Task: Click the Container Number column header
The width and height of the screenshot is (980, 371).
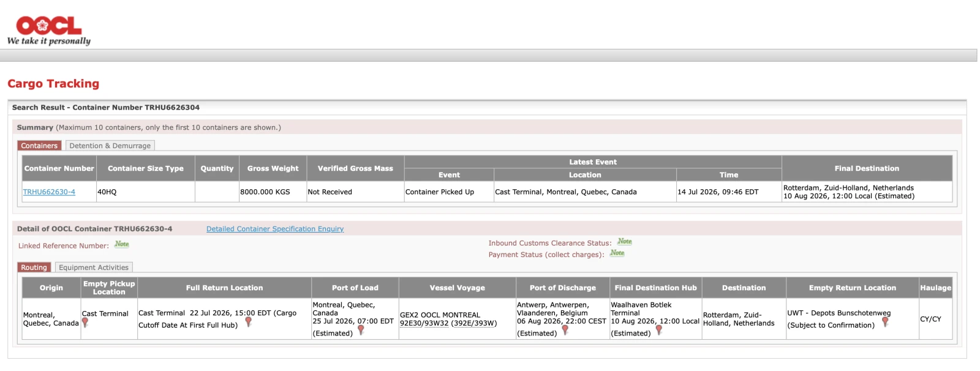Action: [59, 168]
